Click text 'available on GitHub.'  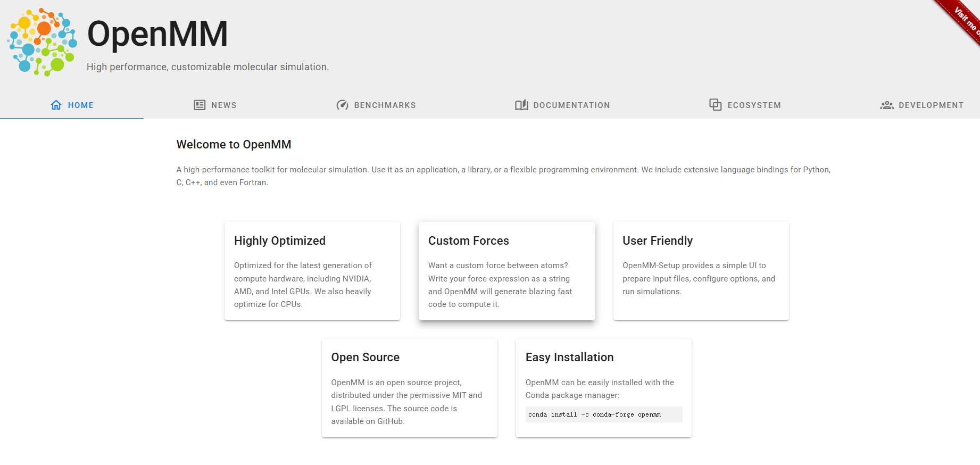coord(368,421)
